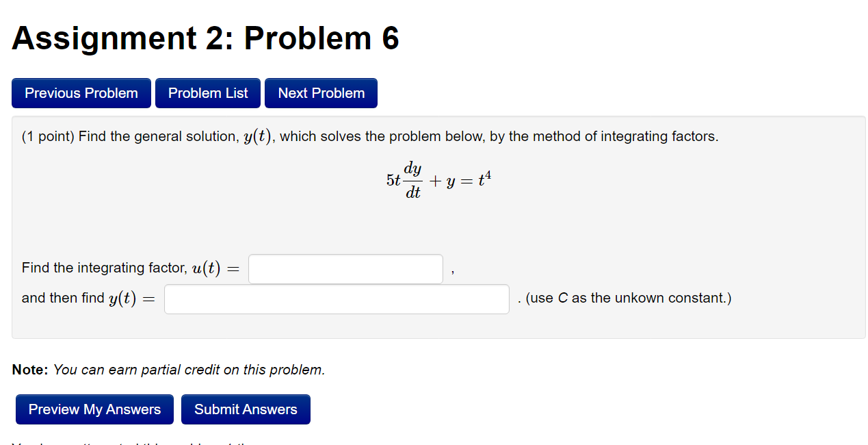Click the Preview My Answers control
868x445 pixels.
(x=94, y=409)
